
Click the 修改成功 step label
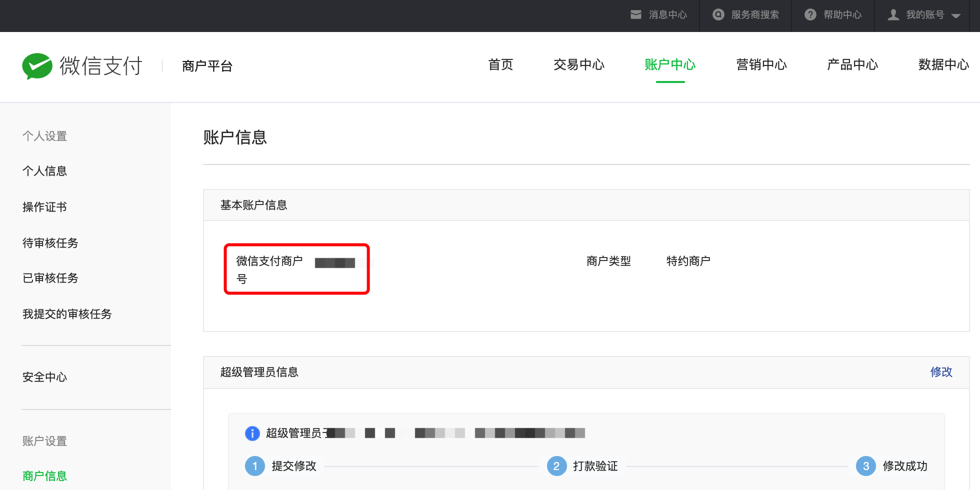905,466
